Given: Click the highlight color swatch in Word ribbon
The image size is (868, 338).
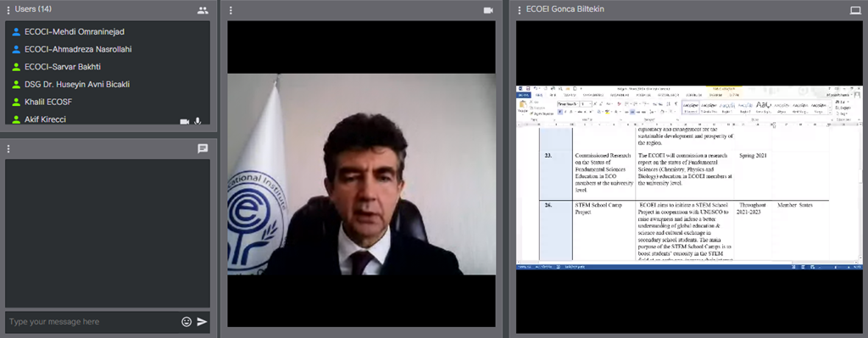Looking at the screenshot, I should [x=607, y=112].
